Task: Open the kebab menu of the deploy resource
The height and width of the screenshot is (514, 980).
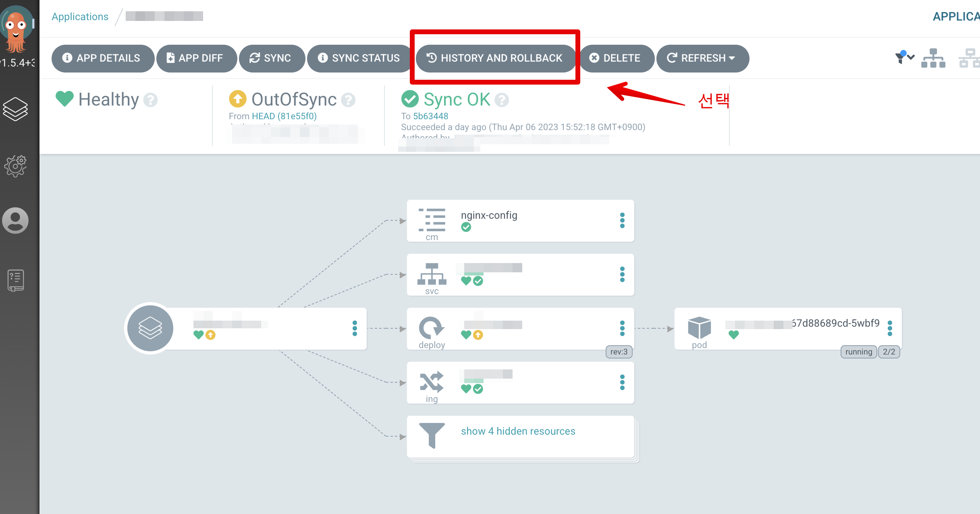Action: click(622, 328)
